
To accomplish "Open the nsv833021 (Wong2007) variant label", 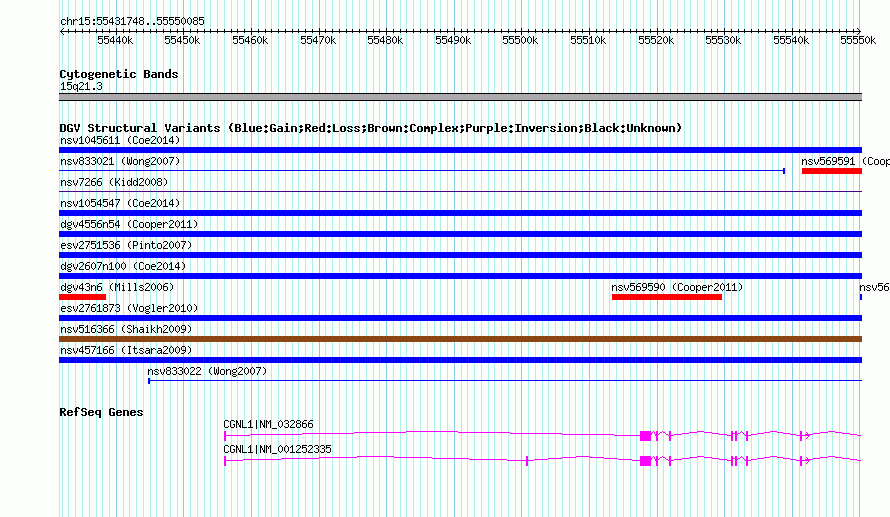I will pyautogui.click(x=120, y=161).
